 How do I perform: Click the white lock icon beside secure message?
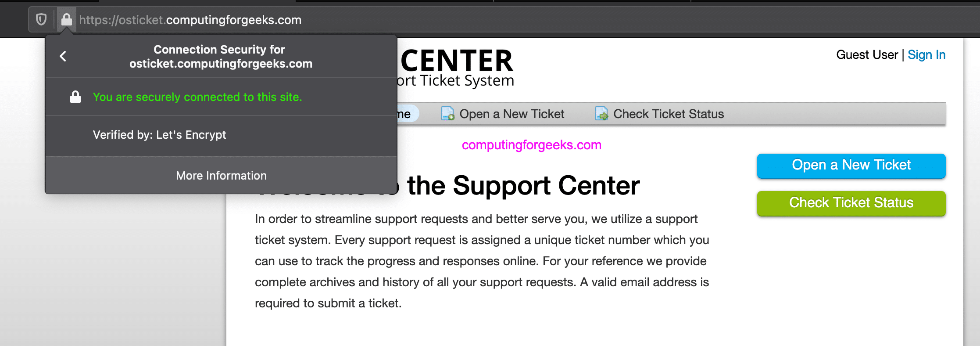75,97
